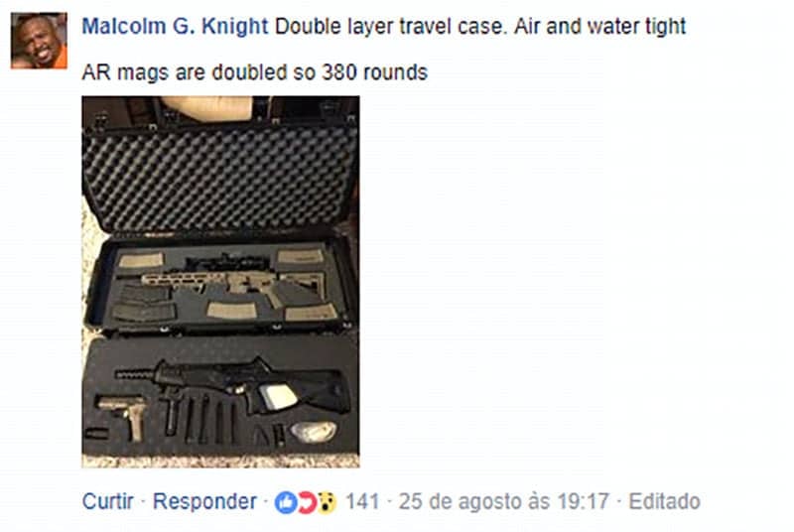Click the yellow Wow face reaction icon
794x532 pixels.
(x=327, y=502)
